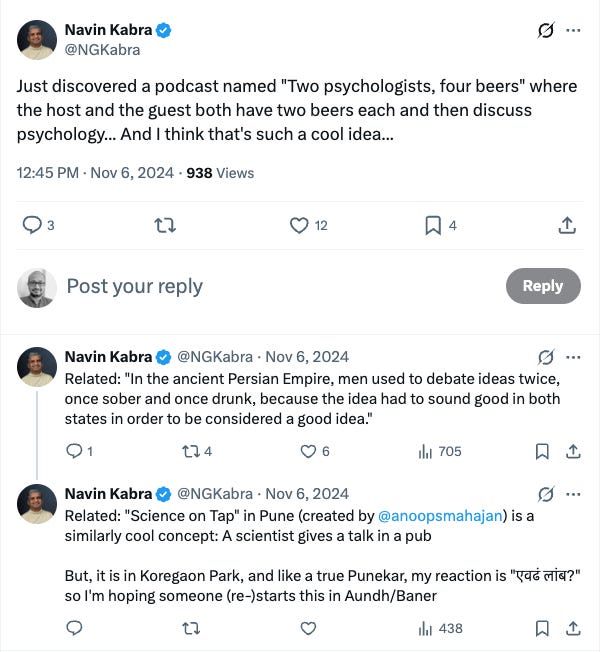Image resolution: width=602 pixels, height=652 pixels.
Task: Open Navin Kabra's main tweet profile picture
Action: pyautogui.click(x=36, y=39)
